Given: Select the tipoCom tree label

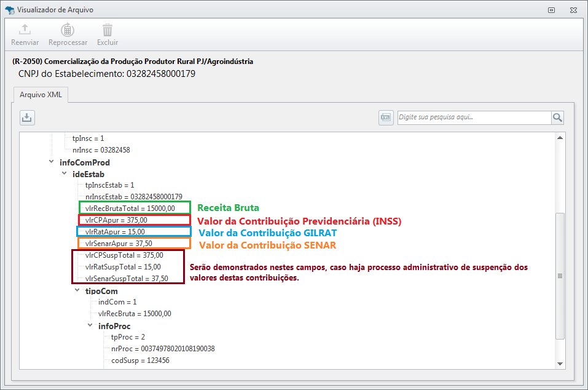Looking at the screenshot, I should pos(101,291).
